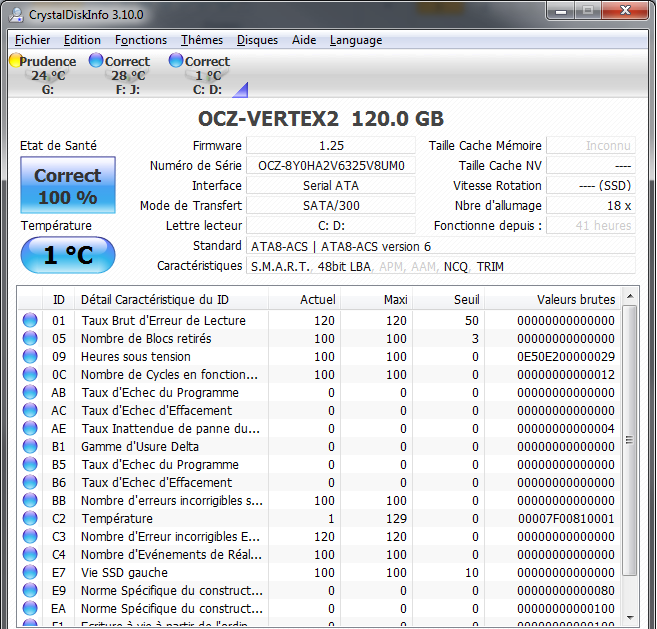Click the Correct 100 % health status button

coord(67,185)
